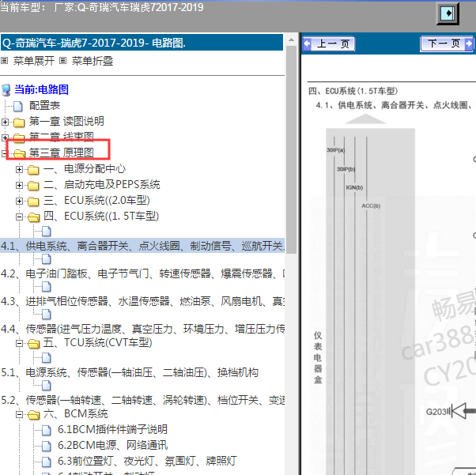Click folder icon of 第二章 线束图
The height and width of the screenshot is (475, 476).
19,138
